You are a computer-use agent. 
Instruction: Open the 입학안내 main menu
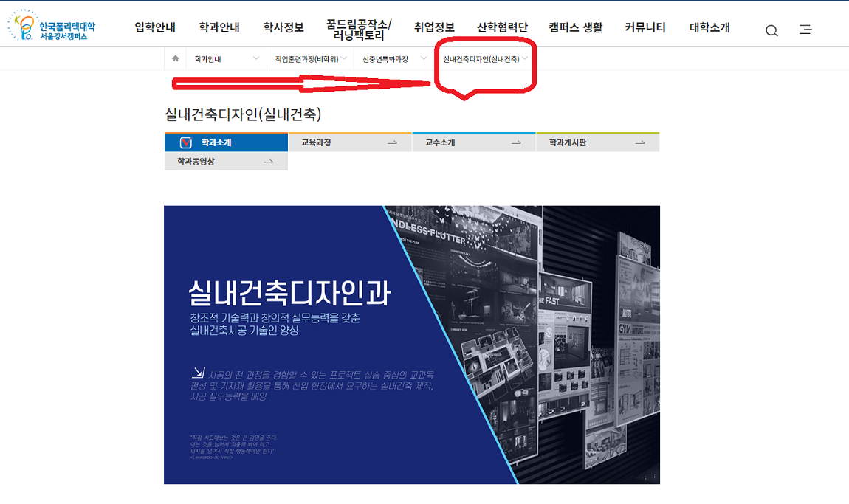click(155, 27)
